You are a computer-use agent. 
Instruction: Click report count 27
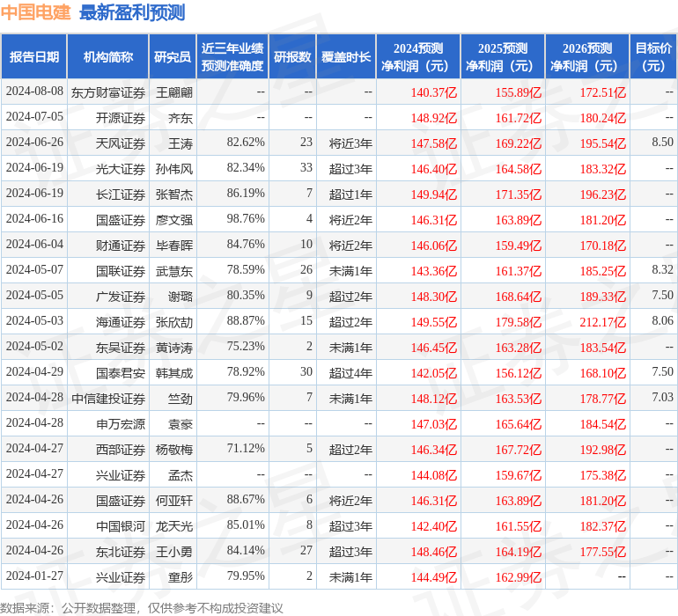coord(306,550)
